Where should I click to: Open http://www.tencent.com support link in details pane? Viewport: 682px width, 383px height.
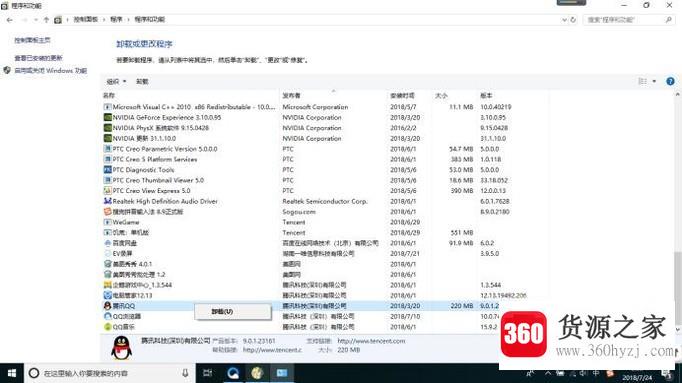(x=371, y=341)
